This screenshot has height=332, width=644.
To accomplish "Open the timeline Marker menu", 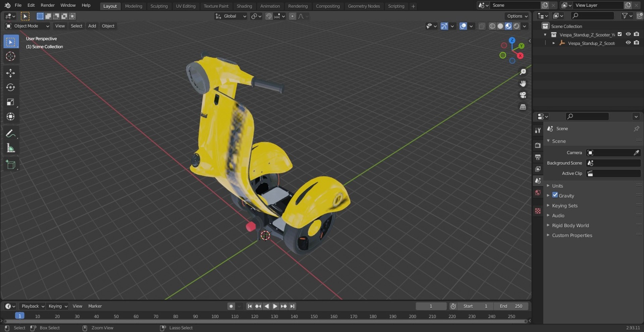I will click(x=95, y=306).
